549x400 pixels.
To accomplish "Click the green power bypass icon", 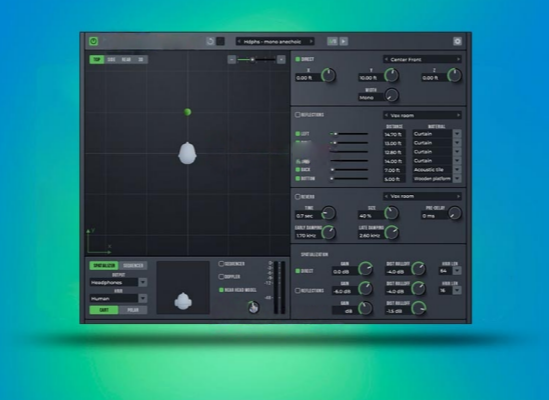I will coord(93,41).
